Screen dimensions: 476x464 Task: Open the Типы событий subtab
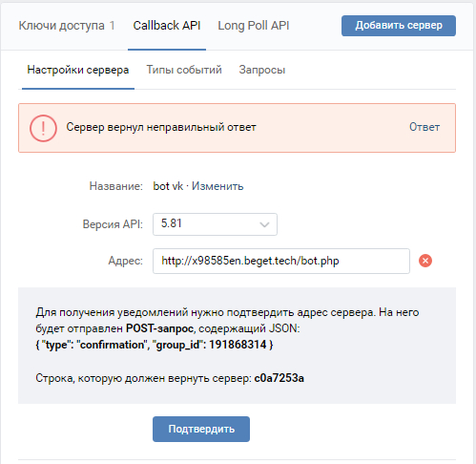pos(184,70)
